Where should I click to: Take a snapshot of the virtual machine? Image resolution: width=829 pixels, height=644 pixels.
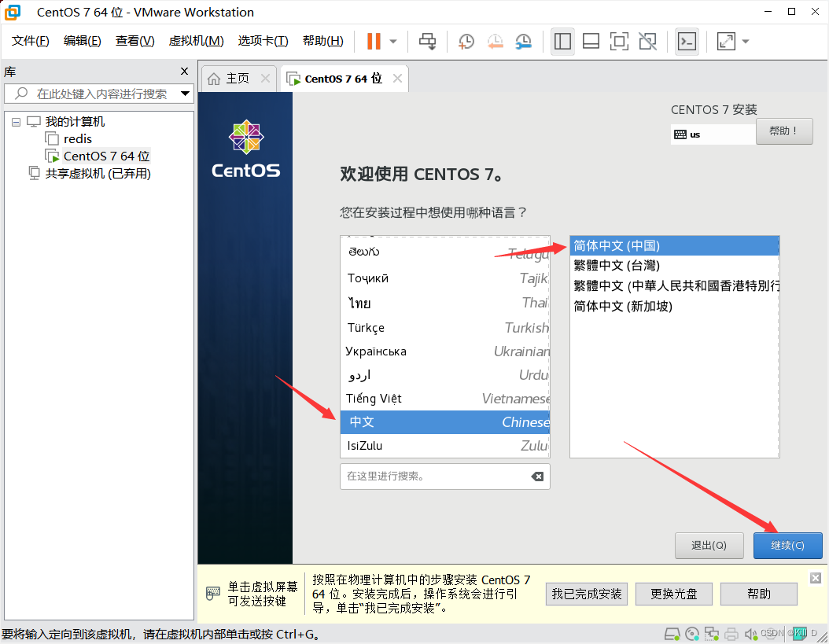[466, 41]
